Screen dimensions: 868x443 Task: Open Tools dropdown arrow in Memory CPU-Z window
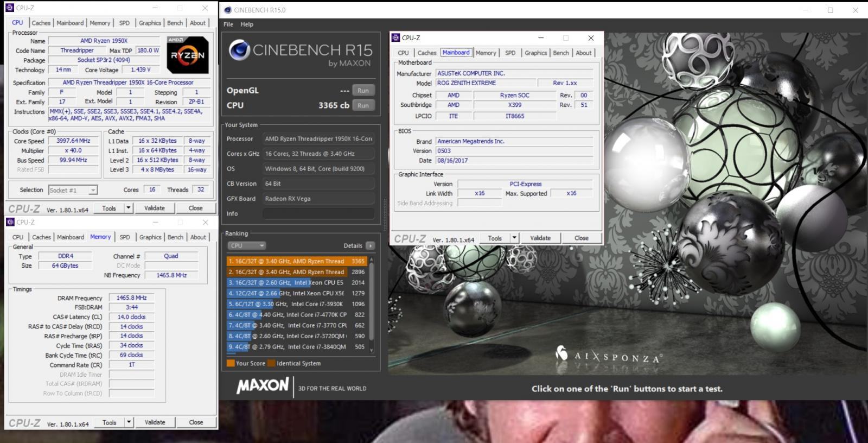click(x=129, y=422)
